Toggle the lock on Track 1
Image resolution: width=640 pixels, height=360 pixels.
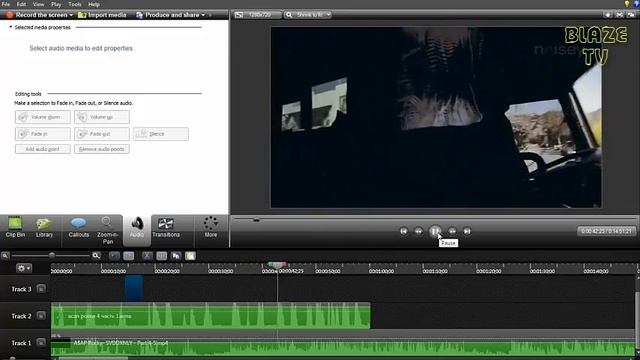click(41, 342)
